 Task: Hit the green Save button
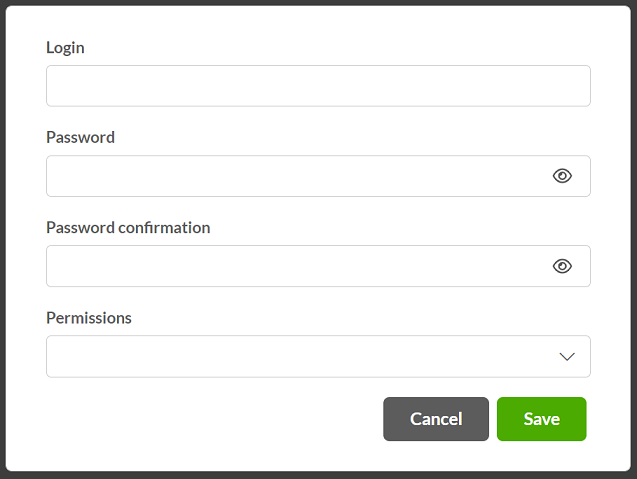click(542, 419)
